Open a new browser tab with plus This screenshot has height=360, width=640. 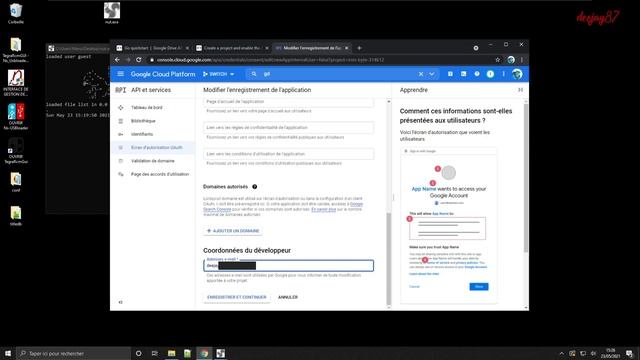359,48
